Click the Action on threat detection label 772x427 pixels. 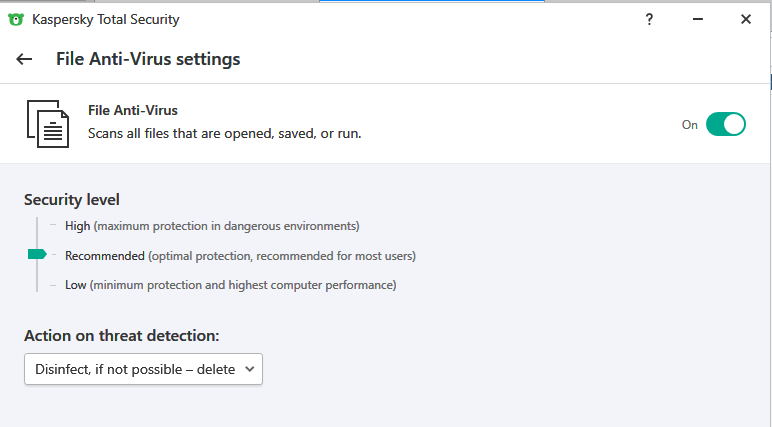[x=121, y=335]
